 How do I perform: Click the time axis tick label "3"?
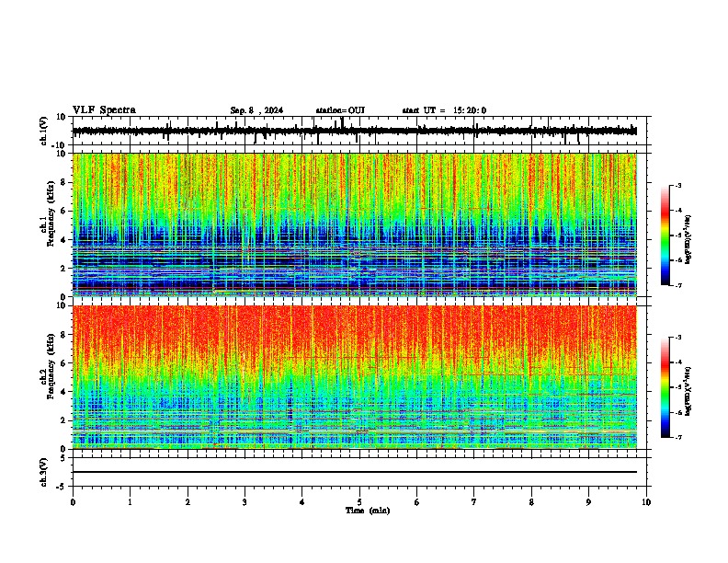245,502
